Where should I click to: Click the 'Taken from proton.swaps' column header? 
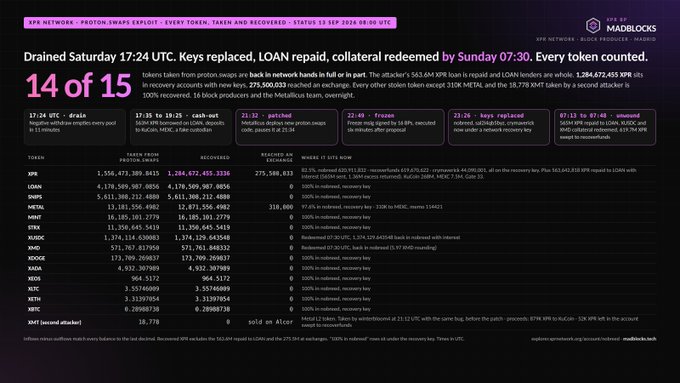(139, 157)
